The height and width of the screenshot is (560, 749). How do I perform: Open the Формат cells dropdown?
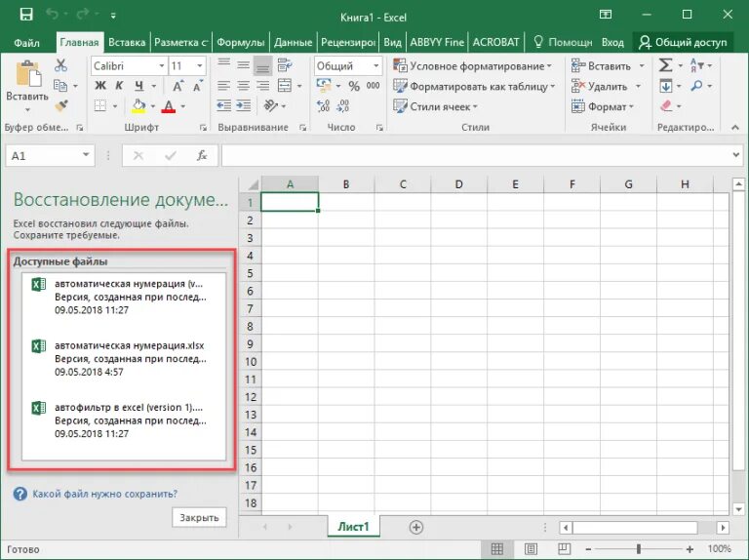tap(603, 106)
